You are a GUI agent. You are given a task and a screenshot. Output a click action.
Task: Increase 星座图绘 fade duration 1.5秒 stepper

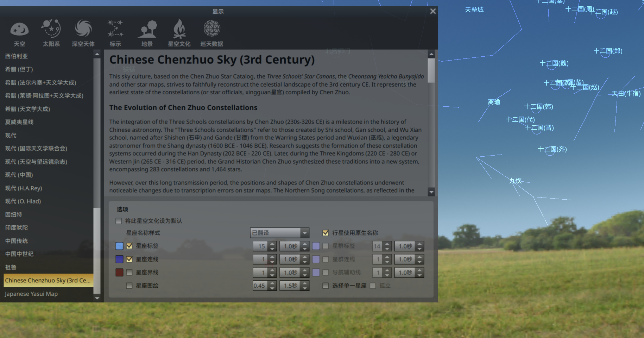click(305, 283)
